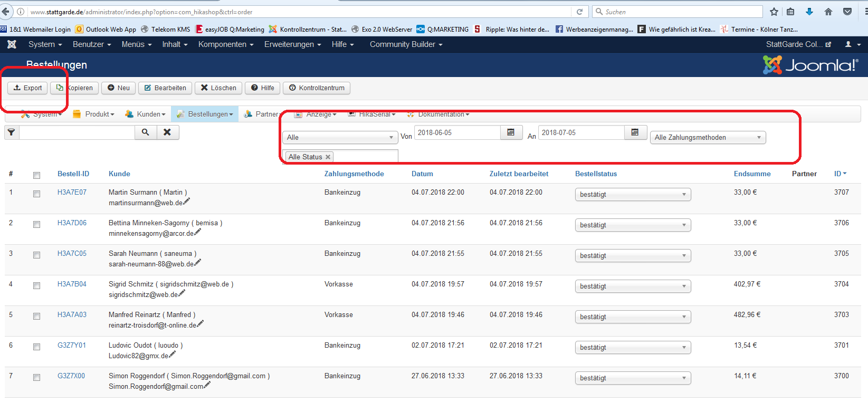The image size is (868, 402).
Task: Open the user profile icon menu
Action: click(x=853, y=44)
